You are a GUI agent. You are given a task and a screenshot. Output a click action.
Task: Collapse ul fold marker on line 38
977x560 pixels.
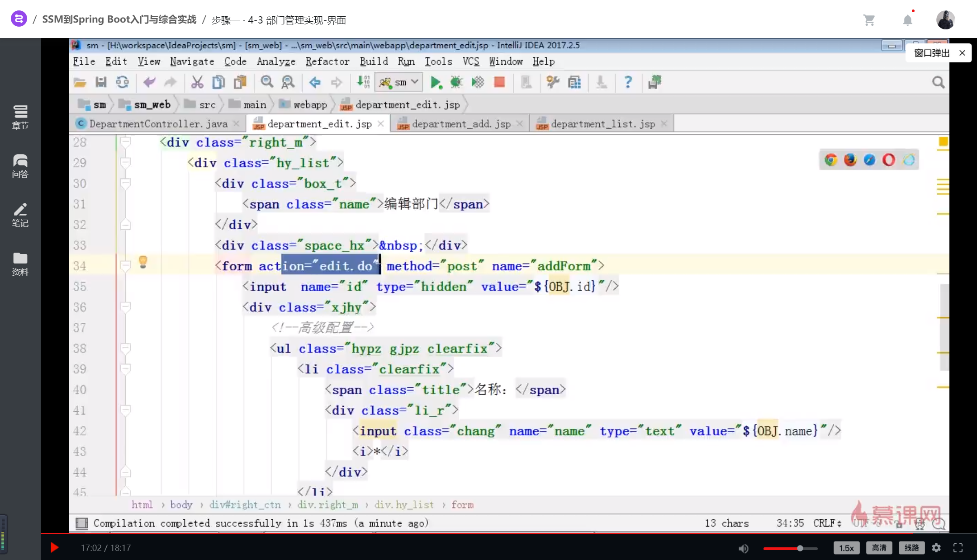(x=126, y=348)
